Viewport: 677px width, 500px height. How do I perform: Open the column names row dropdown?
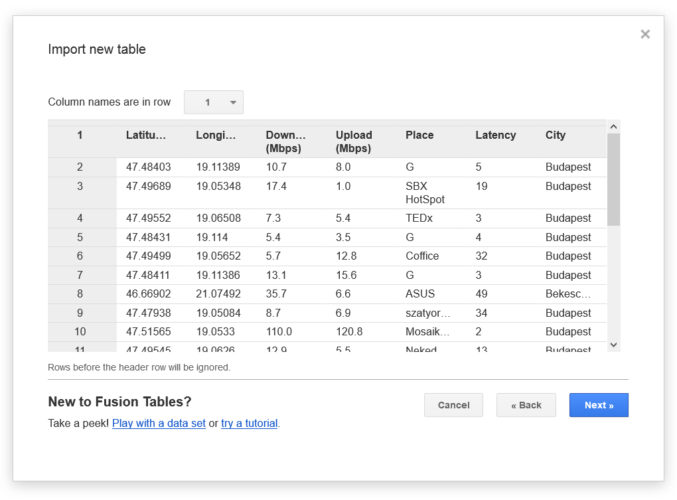tap(214, 102)
